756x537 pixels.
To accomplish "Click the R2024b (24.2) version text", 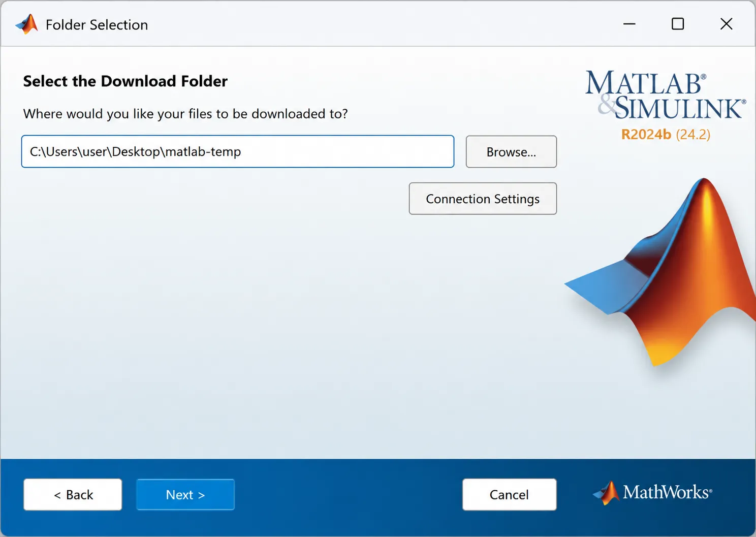I will (x=666, y=134).
